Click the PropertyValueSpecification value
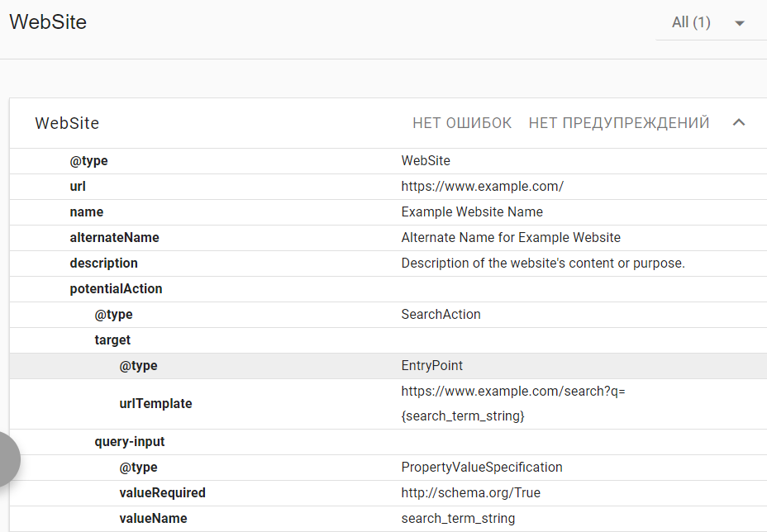Screen dimensions: 767x532 coord(481,468)
